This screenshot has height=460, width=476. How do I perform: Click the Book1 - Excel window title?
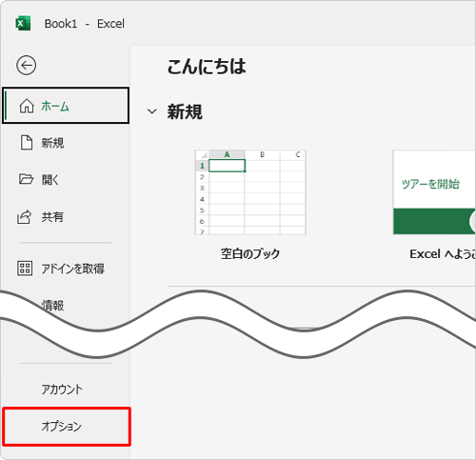coord(85,24)
